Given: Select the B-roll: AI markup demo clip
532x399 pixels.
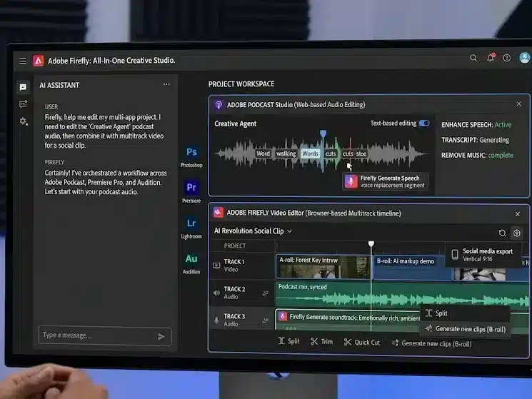Looking at the screenshot, I should [412, 268].
